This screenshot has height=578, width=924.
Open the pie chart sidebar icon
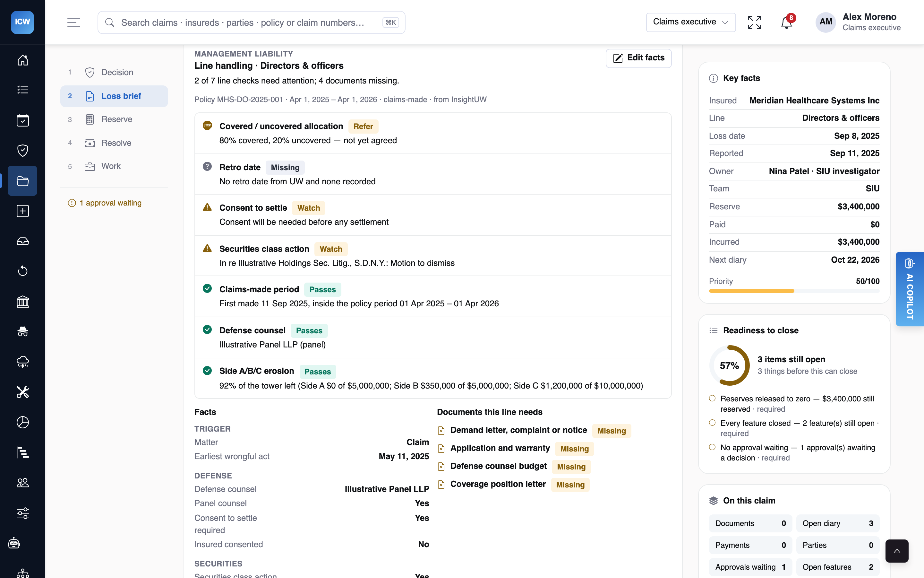pyautogui.click(x=22, y=422)
